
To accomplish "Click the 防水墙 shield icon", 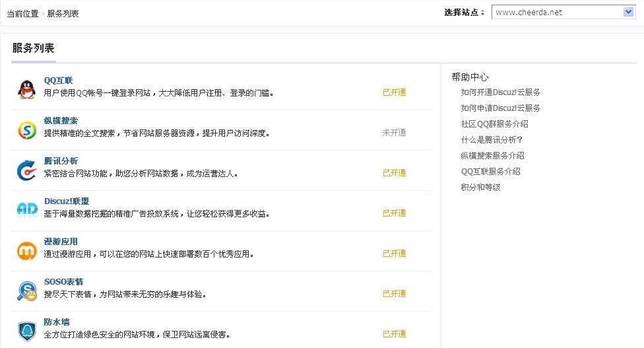I will [27, 331].
